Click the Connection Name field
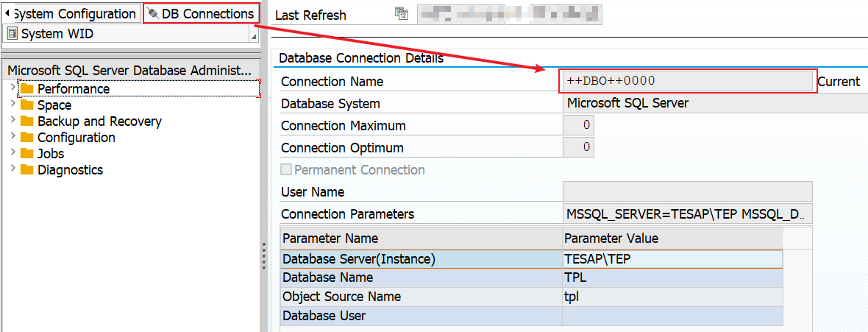The height and width of the screenshot is (332, 868). 688,81
